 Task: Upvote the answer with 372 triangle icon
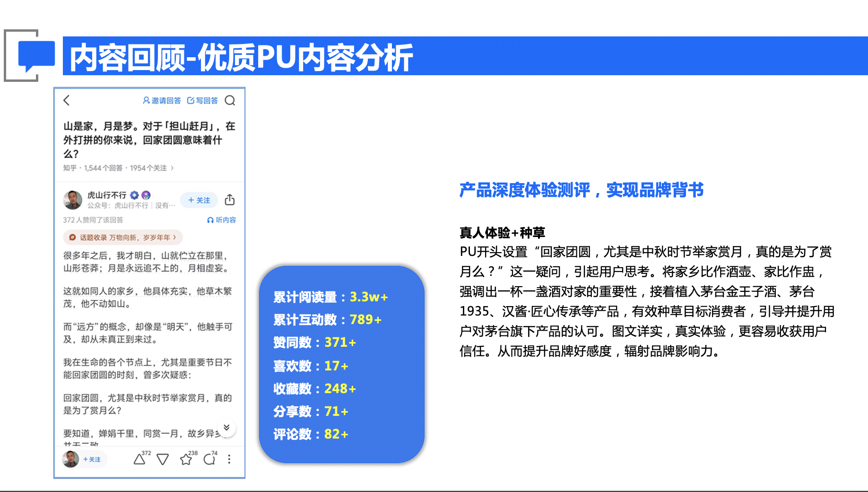pyautogui.click(x=139, y=459)
